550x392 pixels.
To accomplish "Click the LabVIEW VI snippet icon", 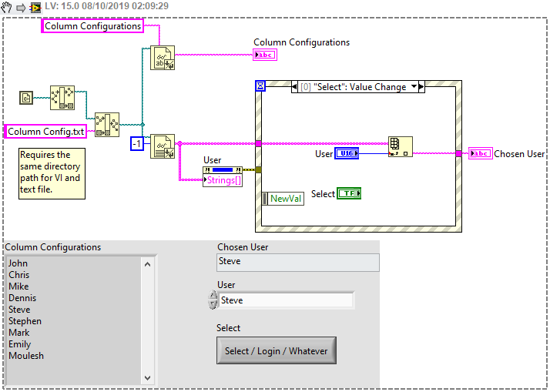I will coord(35,8).
